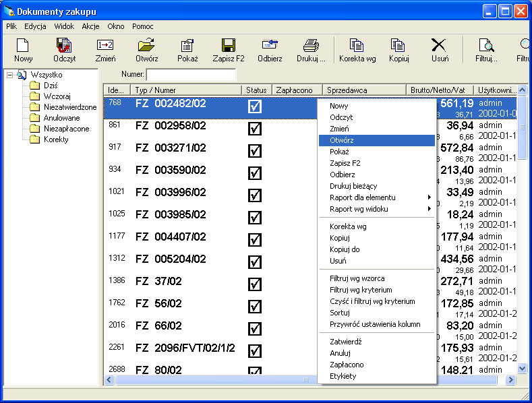Click the Kopiuj toolbar icon
The image size is (532, 403).
click(x=398, y=45)
